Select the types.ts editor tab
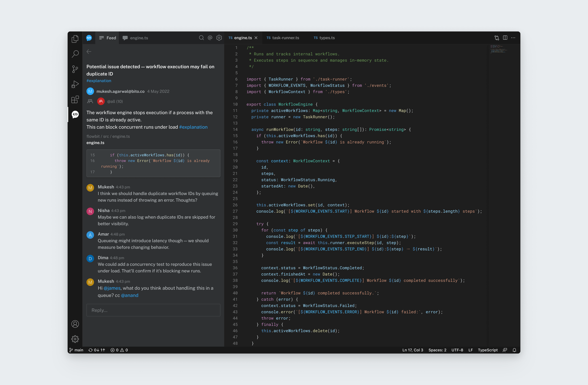 pyautogui.click(x=324, y=38)
